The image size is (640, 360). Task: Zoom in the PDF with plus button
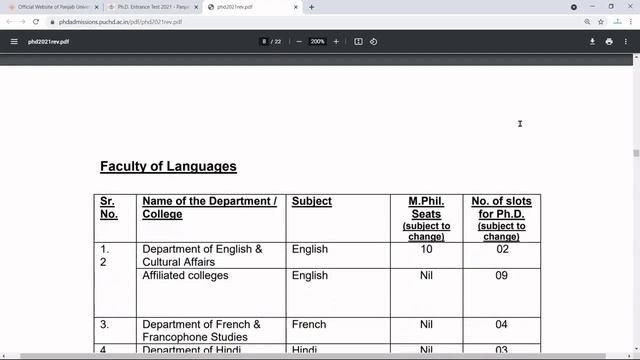pos(336,42)
